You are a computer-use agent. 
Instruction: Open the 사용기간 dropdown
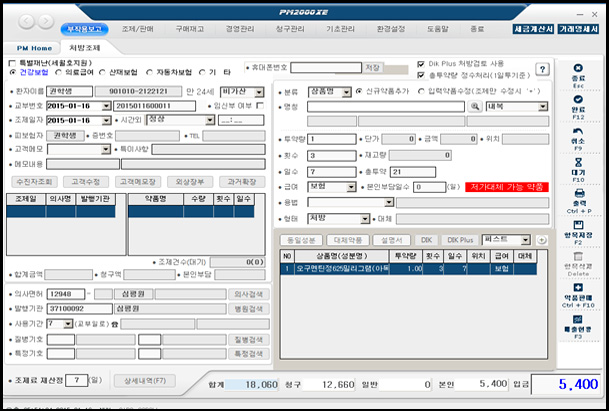(68, 324)
